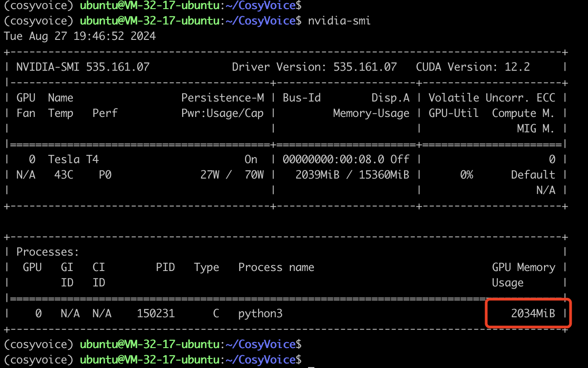Viewport: 588px width, 368px height.
Task: Click the 'Processes:' section label
Action: (x=48, y=252)
